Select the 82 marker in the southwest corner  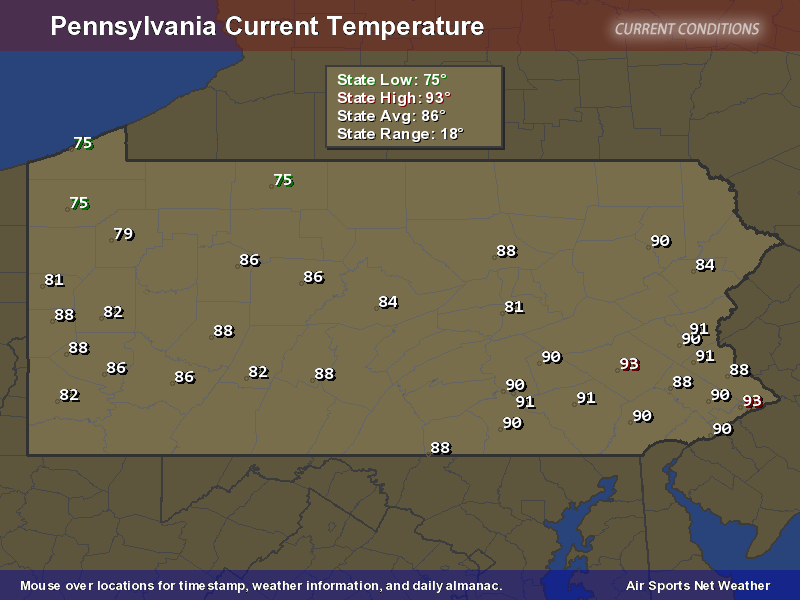click(69, 395)
